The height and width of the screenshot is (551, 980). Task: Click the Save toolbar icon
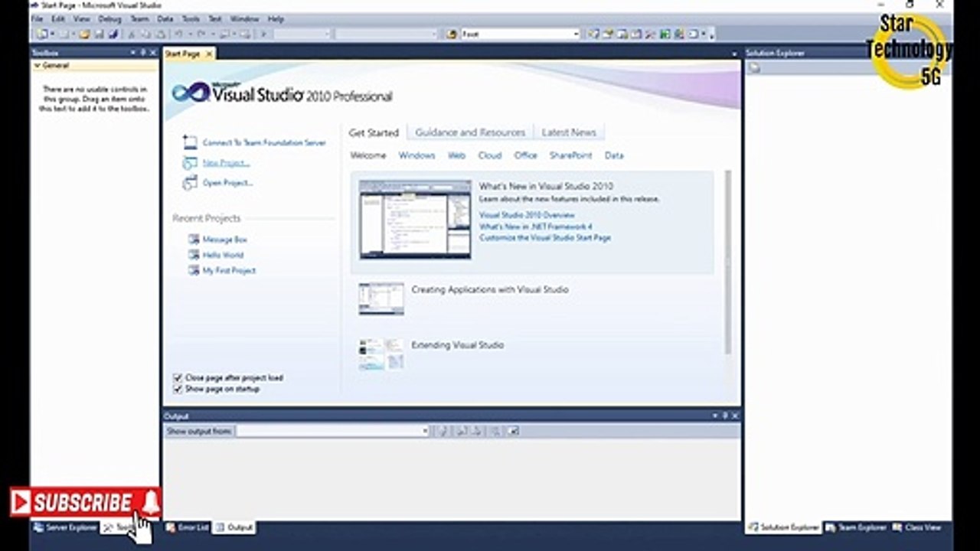tap(99, 34)
